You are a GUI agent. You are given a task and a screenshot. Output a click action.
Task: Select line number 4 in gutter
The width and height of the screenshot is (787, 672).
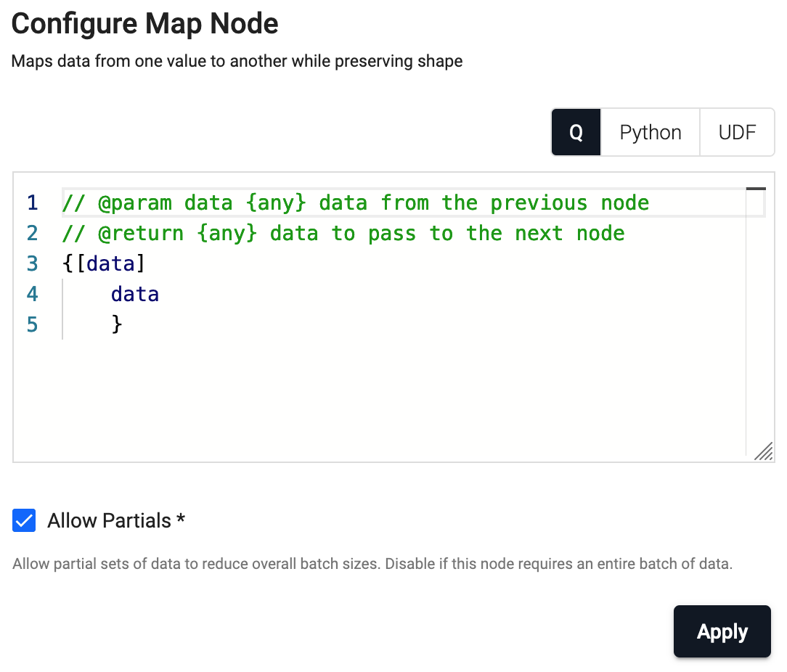[32, 294]
